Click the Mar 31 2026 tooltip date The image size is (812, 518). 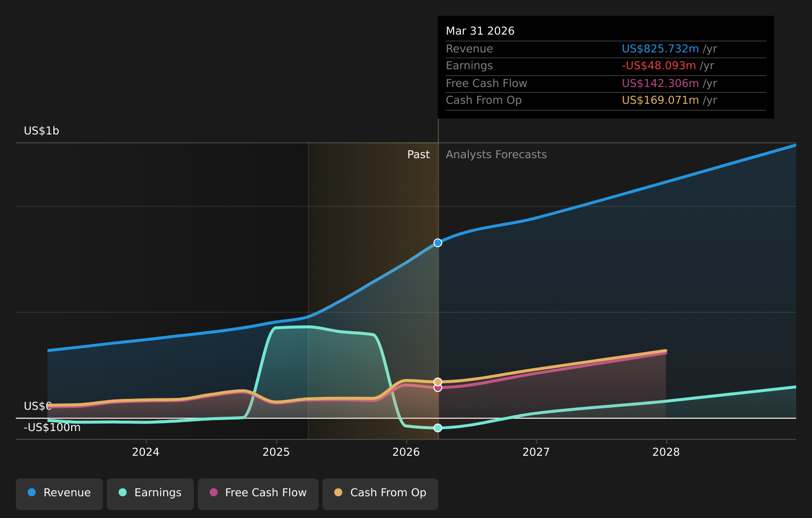[480, 31]
